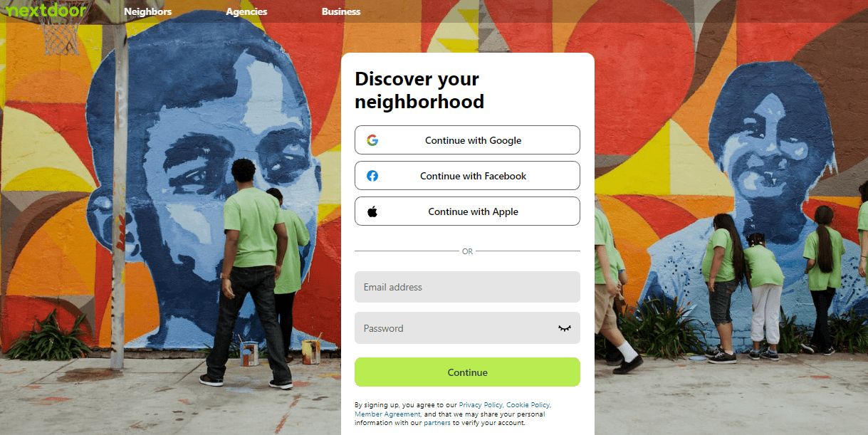The image size is (868, 435).
Task: Toggle password visibility eye icon
Action: click(x=565, y=328)
